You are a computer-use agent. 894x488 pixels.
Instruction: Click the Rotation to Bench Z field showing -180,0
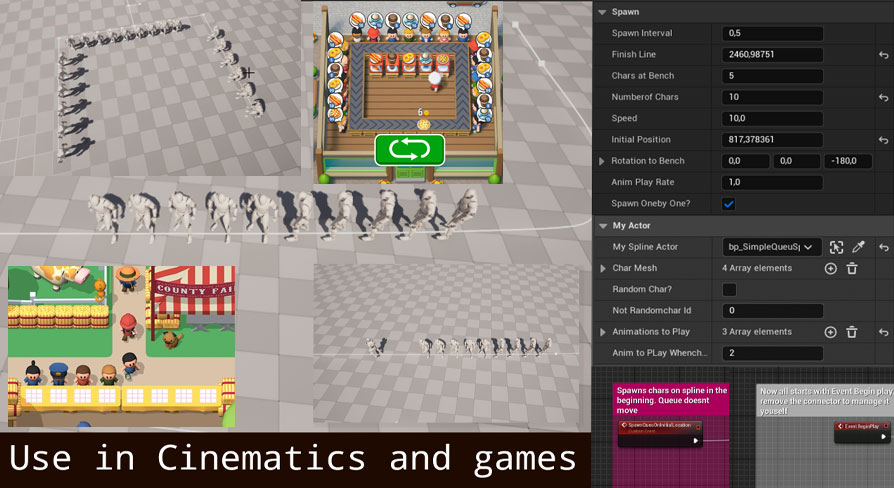point(848,161)
